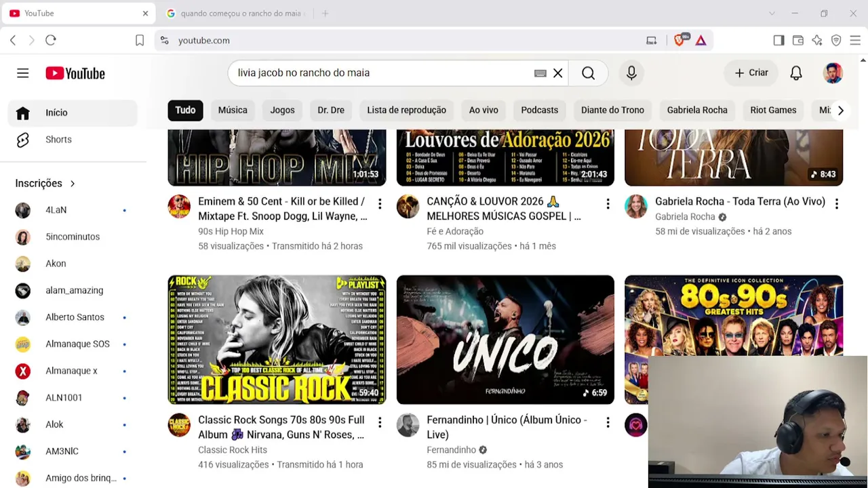Clear the search box with the X
The width and height of the screenshot is (868, 488).
[557, 73]
